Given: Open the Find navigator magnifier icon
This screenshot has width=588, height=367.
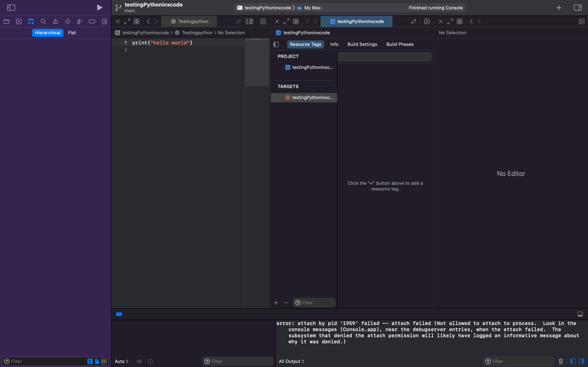Looking at the screenshot, I should click(x=43, y=21).
